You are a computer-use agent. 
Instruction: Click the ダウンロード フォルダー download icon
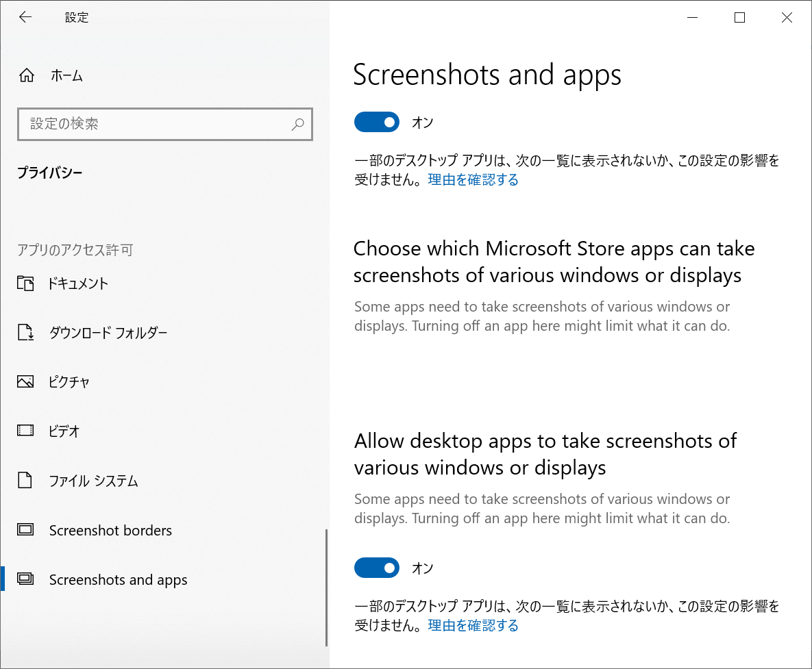coord(25,332)
